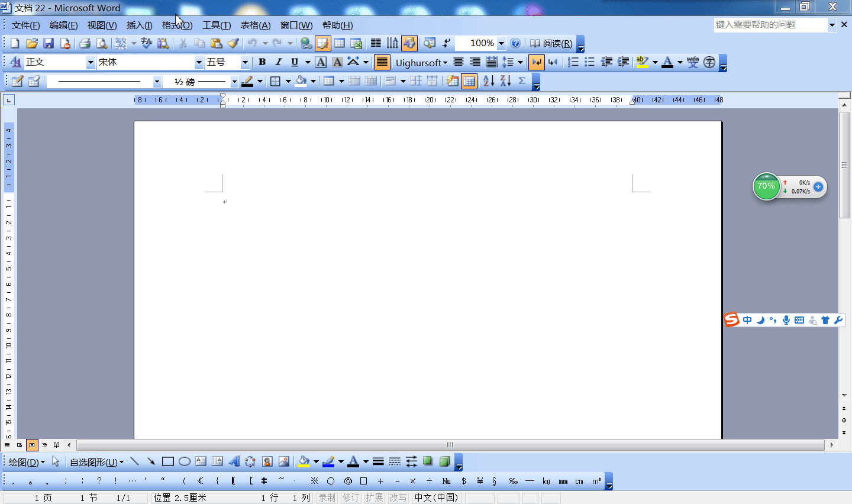Insert Clip Art from drawing toolbar

point(267,461)
